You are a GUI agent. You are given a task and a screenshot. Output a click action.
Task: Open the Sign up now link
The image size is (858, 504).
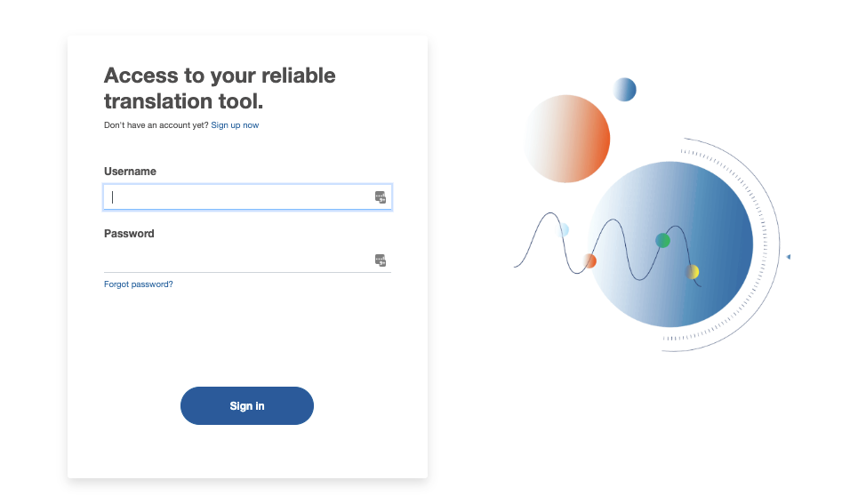[235, 125]
